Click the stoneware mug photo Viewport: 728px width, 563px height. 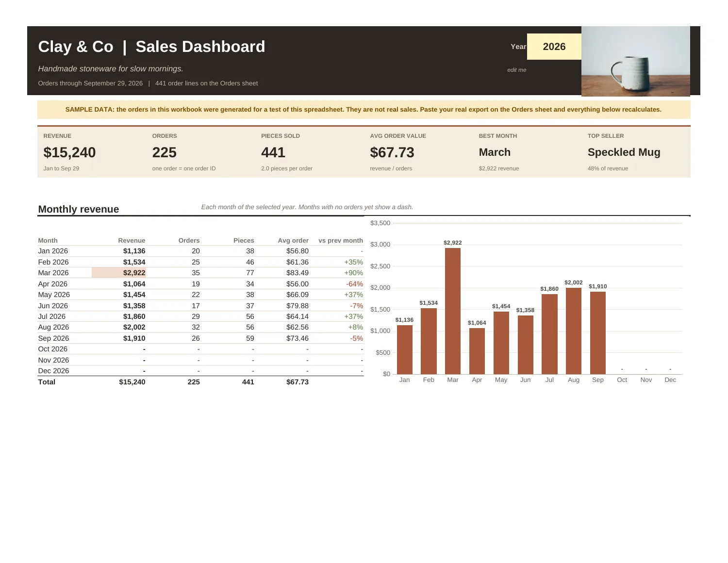(x=636, y=61)
